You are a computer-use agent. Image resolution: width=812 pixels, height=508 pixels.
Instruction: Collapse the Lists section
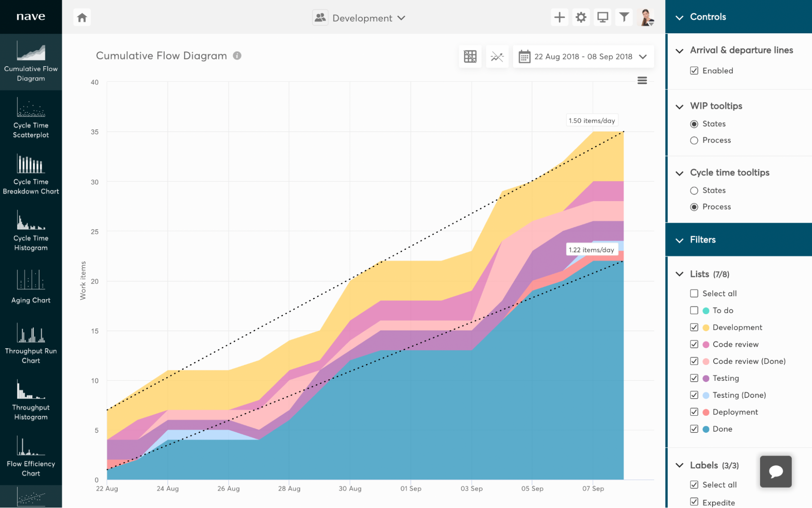(679, 274)
